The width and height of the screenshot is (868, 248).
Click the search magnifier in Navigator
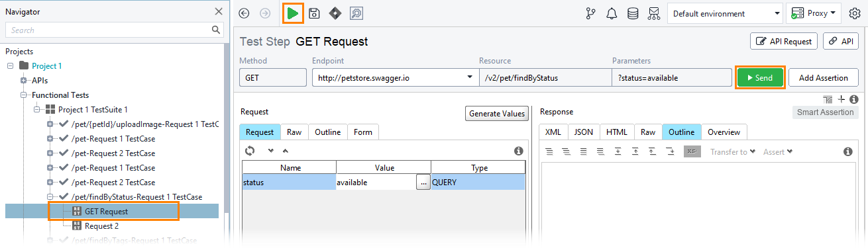coord(216,30)
